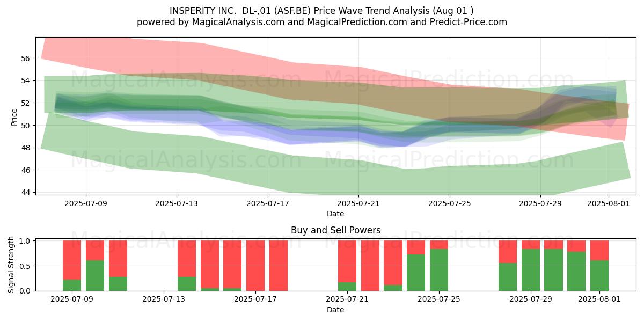
Task: Select the all-red bar at 2025-07-17
Action: coord(255,266)
